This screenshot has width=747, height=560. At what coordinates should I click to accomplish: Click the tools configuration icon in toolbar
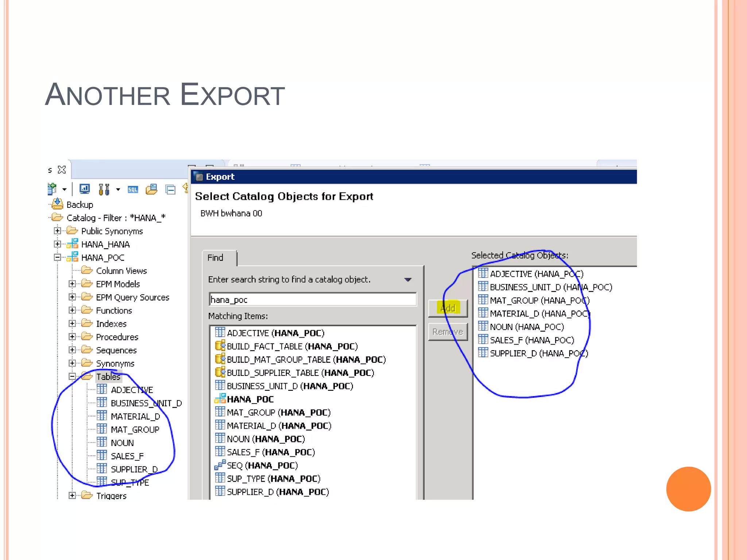pyautogui.click(x=104, y=189)
